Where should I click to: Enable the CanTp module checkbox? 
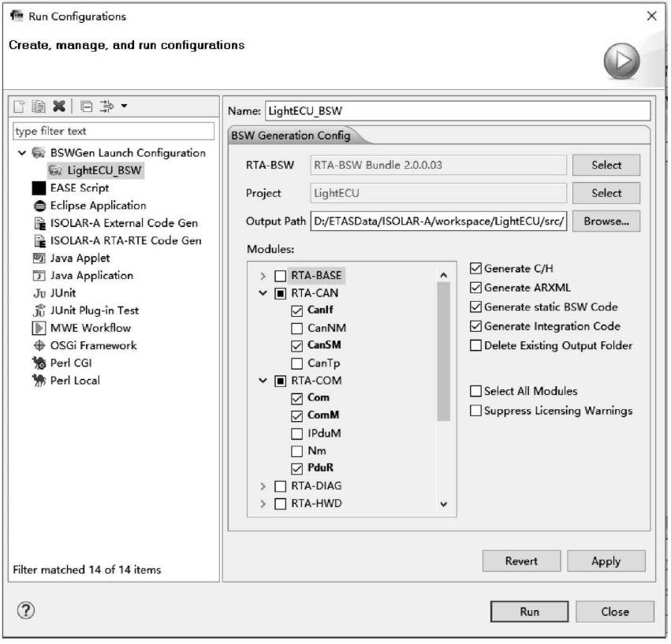(297, 364)
